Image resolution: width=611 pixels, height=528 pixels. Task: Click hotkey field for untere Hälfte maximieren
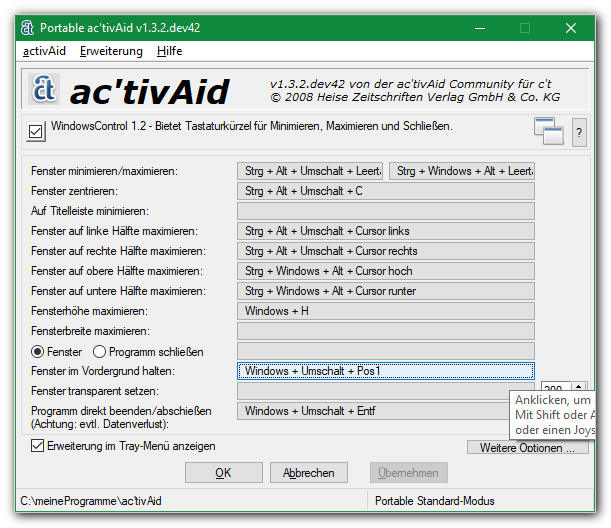pos(386,291)
